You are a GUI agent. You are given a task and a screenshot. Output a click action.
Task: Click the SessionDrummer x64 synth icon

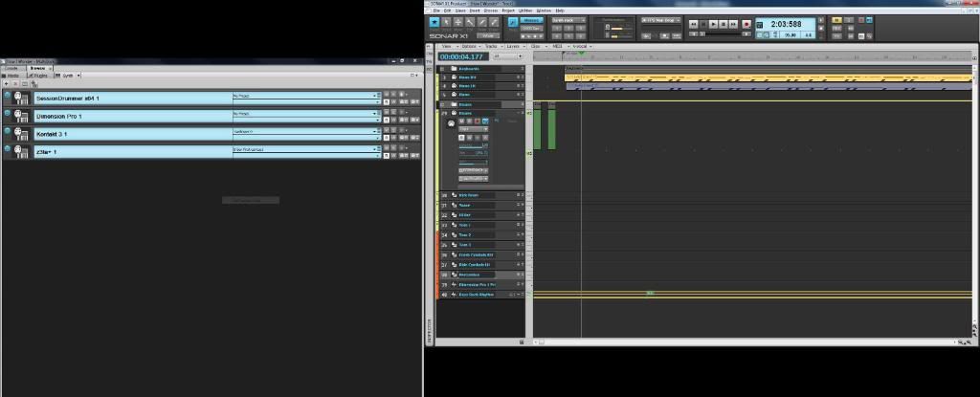[20, 98]
